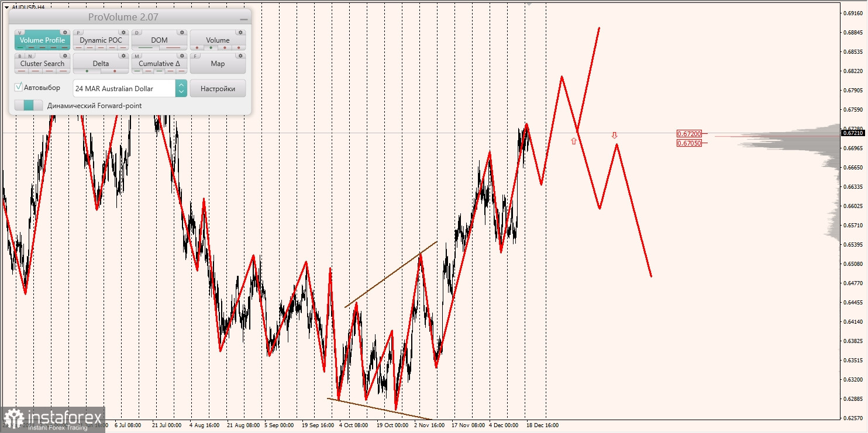This screenshot has height=433, width=868.
Task: Toggle the Map indicator
Action: [218, 64]
